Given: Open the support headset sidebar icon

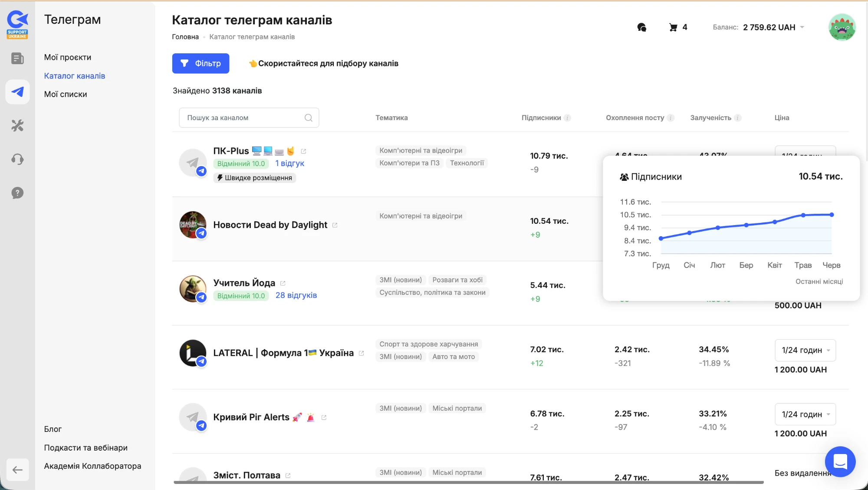Looking at the screenshot, I should (x=17, y=159).
